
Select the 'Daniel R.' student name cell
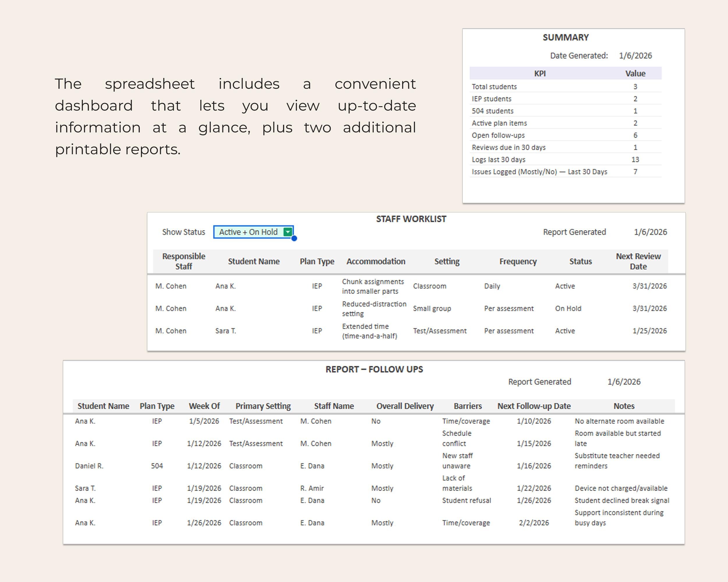(89, 466)
